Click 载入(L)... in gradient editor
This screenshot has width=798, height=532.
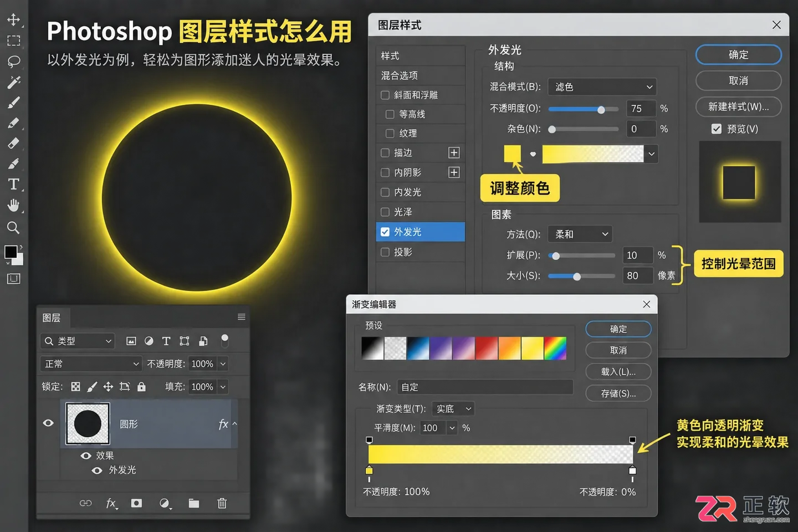(618, 372)
